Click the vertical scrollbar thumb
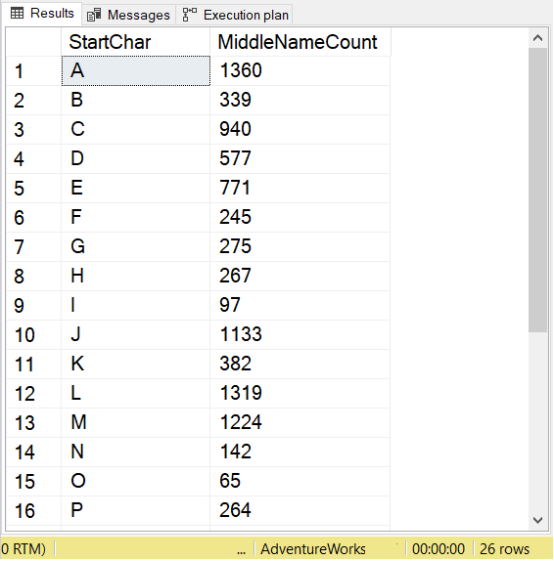The image size is (554, 561). click(538, 190)
